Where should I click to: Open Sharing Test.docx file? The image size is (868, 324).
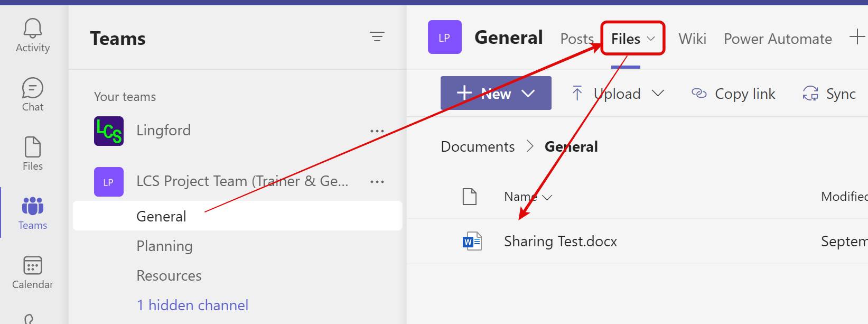[561, 242]
